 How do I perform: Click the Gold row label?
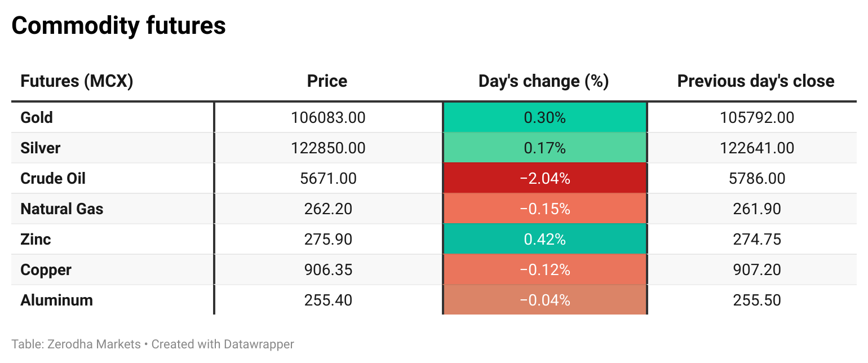pos(37,118)
